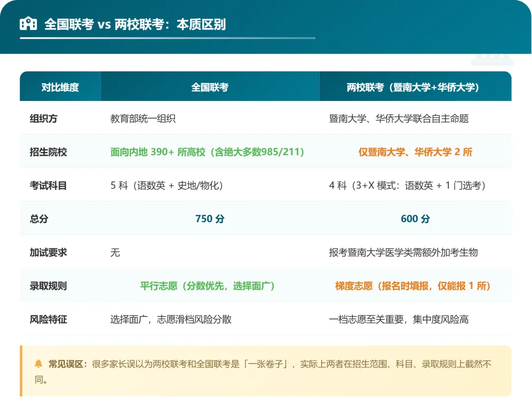Click the school building icon in header

[x=28, y=24]
